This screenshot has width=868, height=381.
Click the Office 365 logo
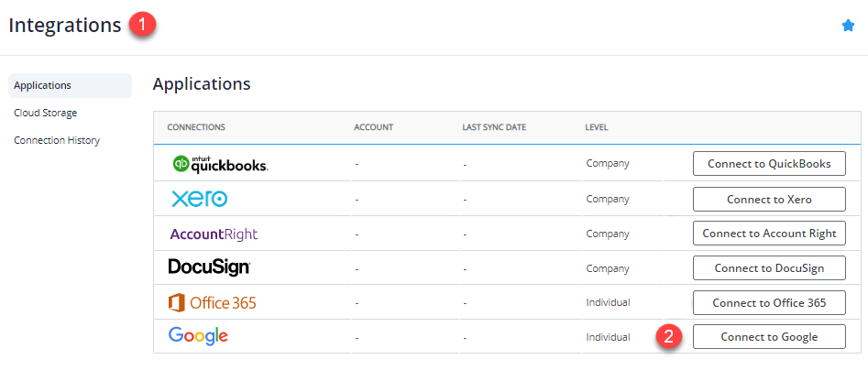[x=212, y=303]
